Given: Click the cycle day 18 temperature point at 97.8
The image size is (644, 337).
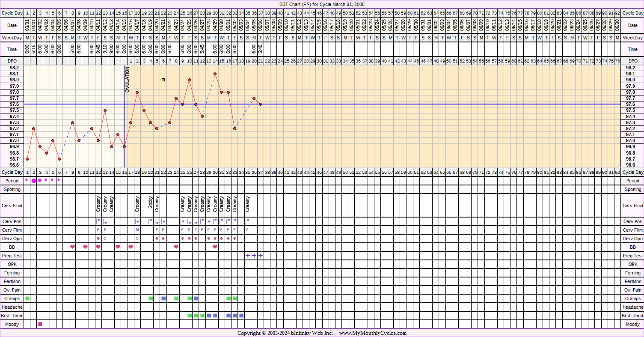Looking at the screenshot, I should (137, 92).
